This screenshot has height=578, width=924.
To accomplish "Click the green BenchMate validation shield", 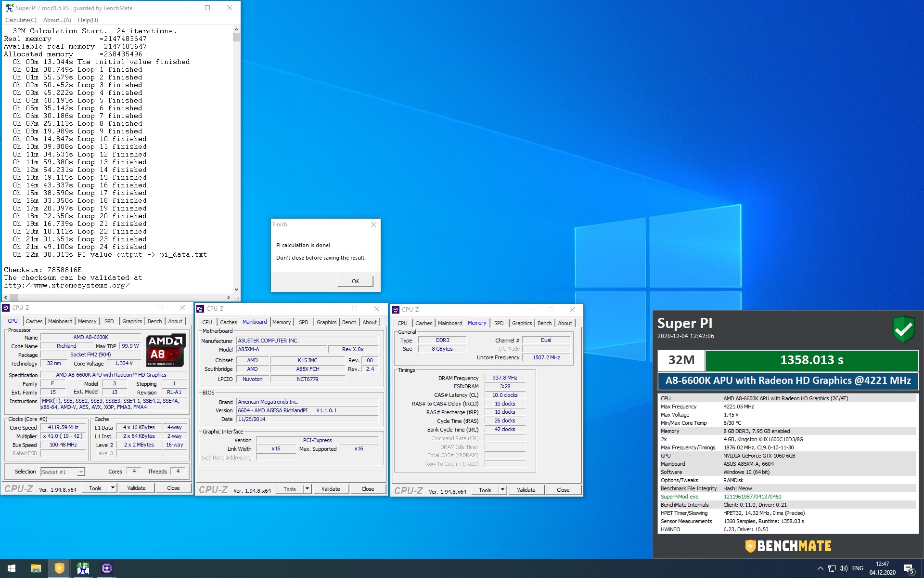I will [903, 329].
